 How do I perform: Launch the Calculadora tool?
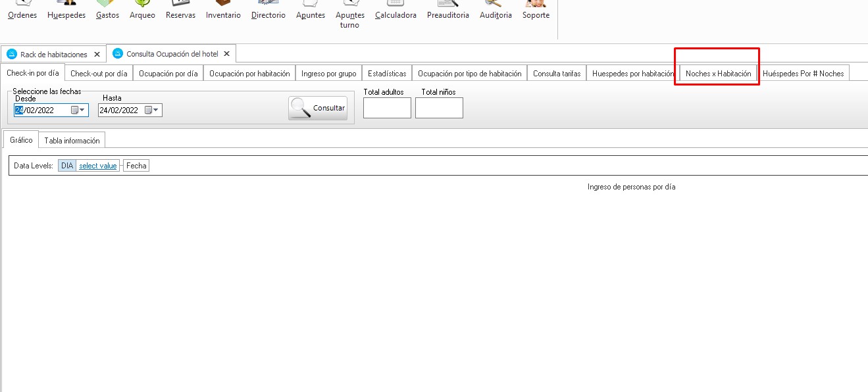point(396,10)
